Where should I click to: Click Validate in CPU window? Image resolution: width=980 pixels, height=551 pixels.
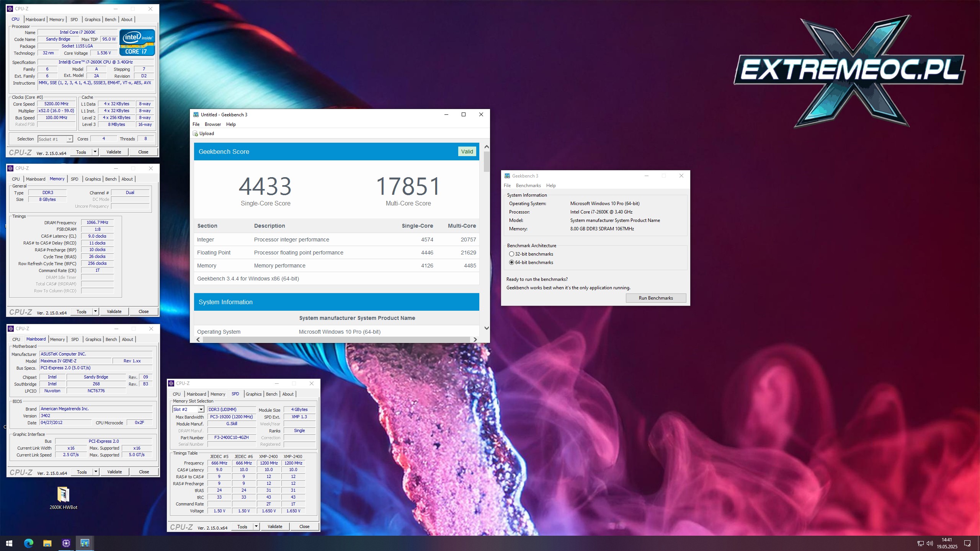coord(114,152)
